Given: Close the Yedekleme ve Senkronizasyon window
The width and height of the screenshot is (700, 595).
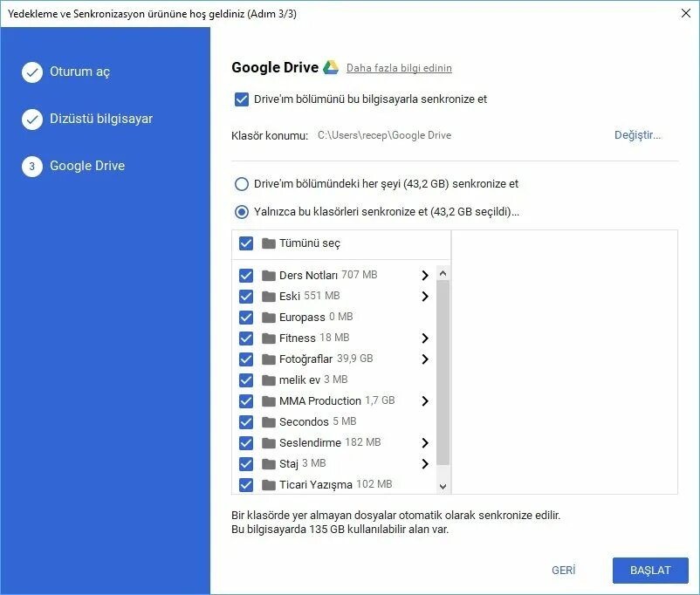Looking at the screenshot, I should (686, 13).
